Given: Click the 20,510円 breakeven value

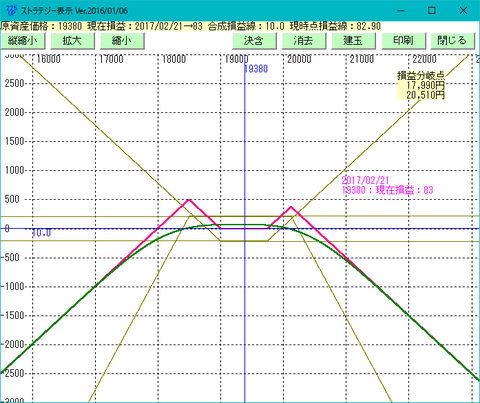Looking at the screenshot, I should [426, 95].
